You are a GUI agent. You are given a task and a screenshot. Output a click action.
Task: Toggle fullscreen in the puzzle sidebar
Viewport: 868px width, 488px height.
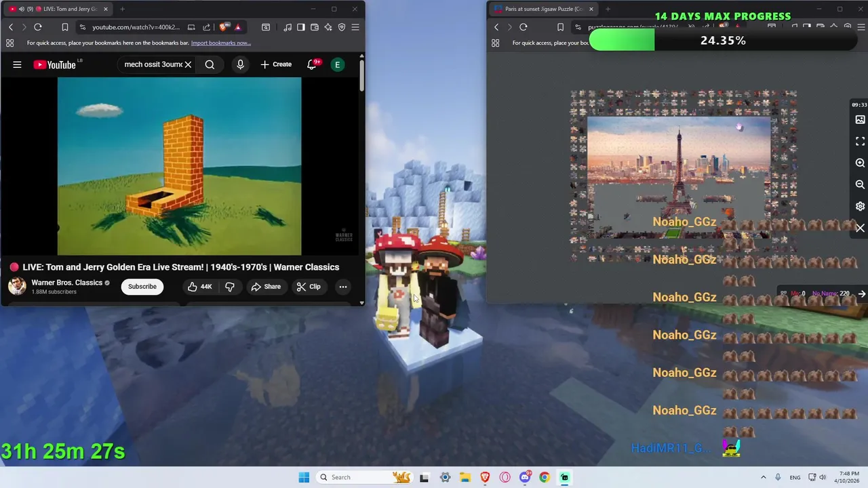(860, 142)
